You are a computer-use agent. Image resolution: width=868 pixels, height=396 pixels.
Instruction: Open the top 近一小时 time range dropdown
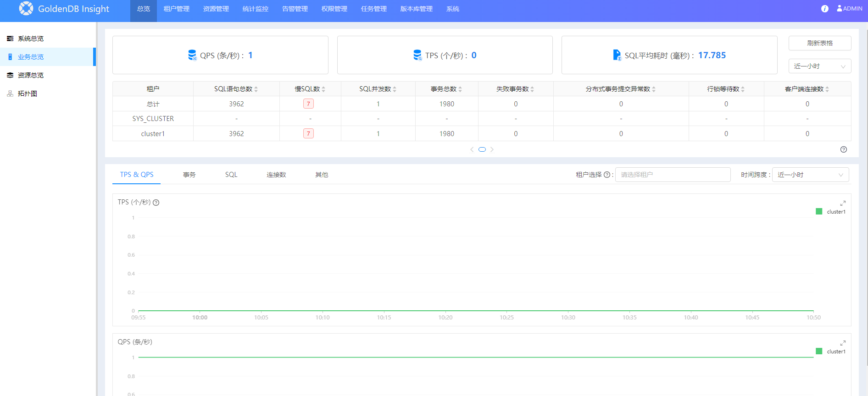820,66
